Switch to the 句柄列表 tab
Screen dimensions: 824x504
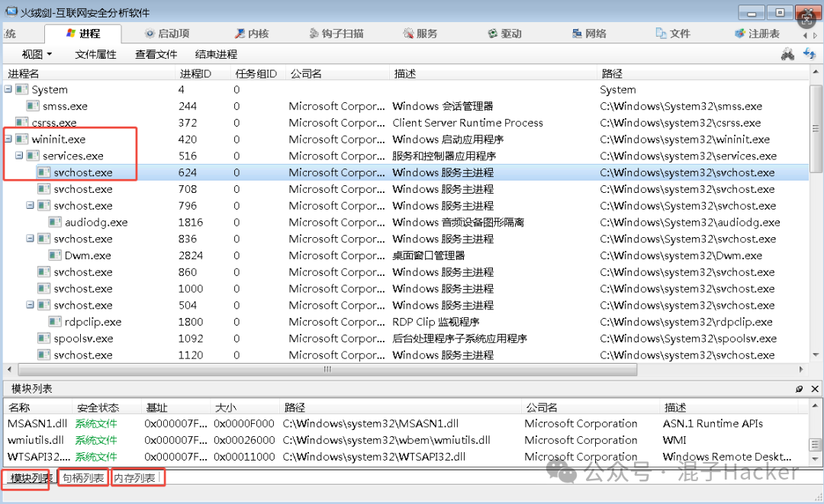82,477
